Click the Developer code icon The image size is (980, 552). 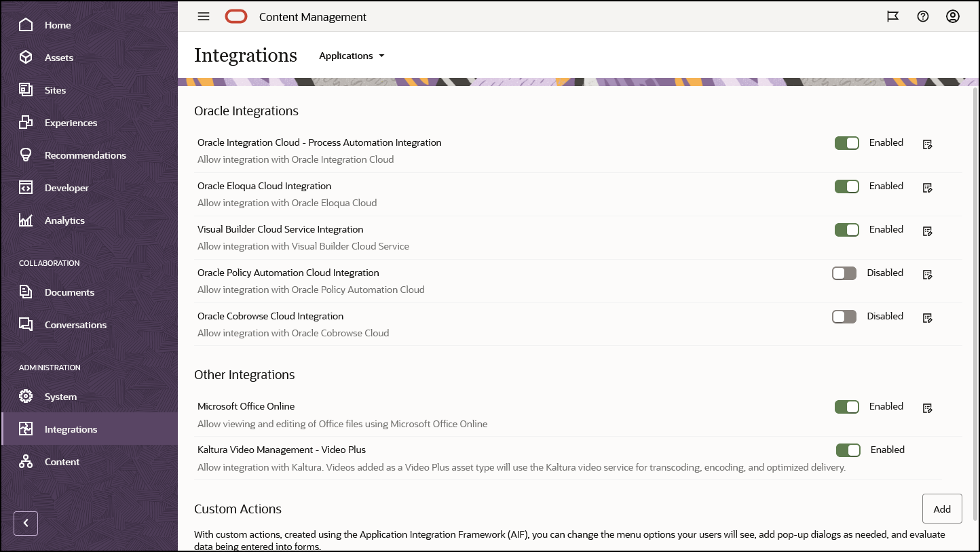click(26, 188)
